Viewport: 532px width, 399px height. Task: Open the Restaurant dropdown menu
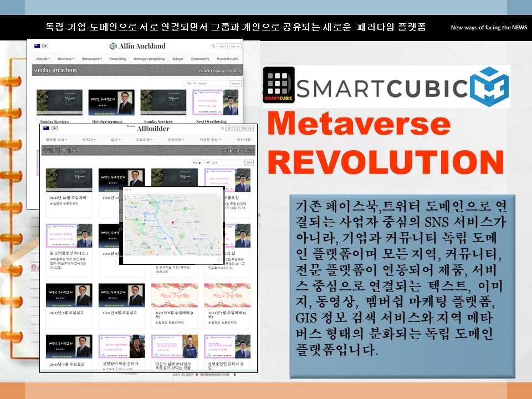click(x=92, y=59)
